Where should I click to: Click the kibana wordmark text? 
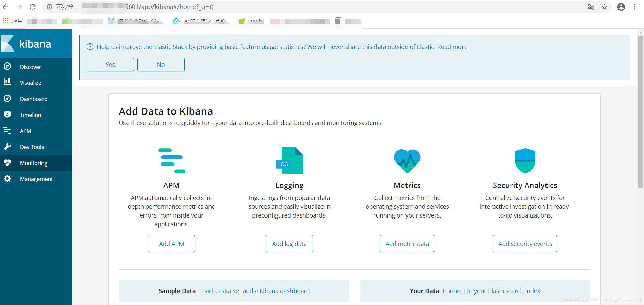35,44
